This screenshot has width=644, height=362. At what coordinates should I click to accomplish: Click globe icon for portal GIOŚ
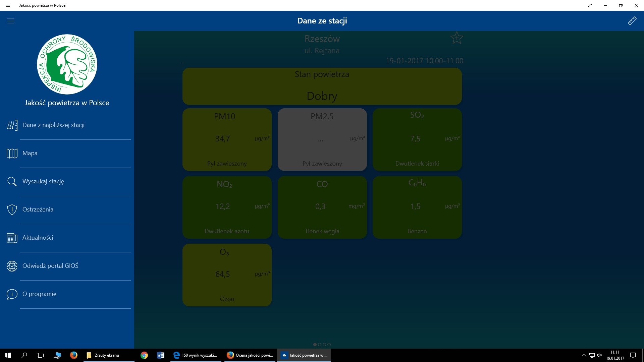point(12,266)
